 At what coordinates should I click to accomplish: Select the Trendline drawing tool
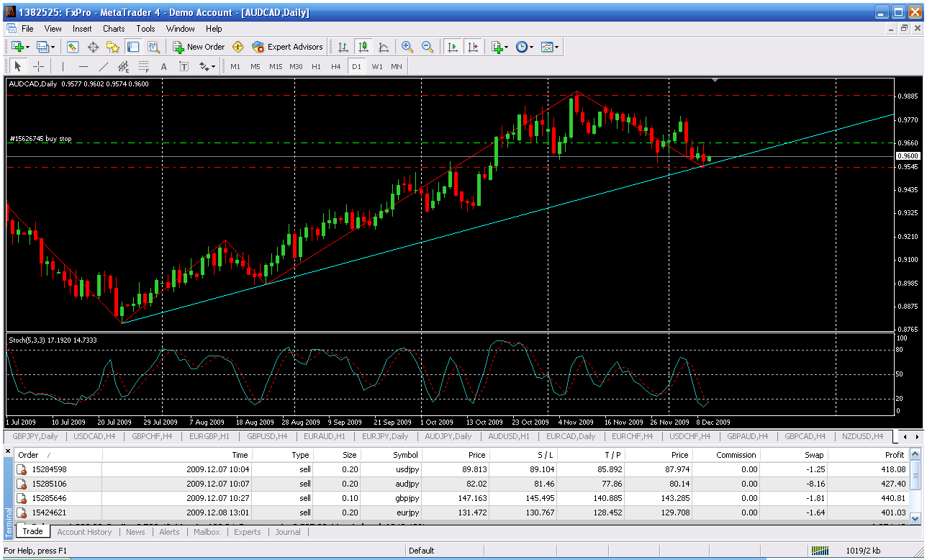tap(103, 66)
